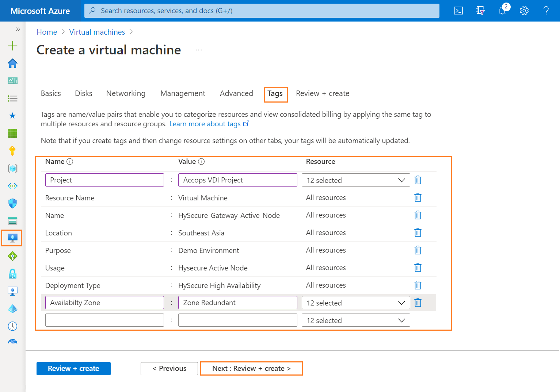The width and height of the screenshot is (560, 392).
Task: Select the Tags tab
Action: (x=275, y=94)
